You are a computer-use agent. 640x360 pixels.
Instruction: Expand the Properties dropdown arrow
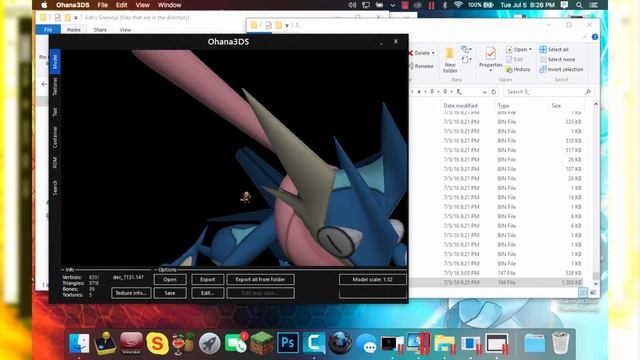click(x=491, y=70)
